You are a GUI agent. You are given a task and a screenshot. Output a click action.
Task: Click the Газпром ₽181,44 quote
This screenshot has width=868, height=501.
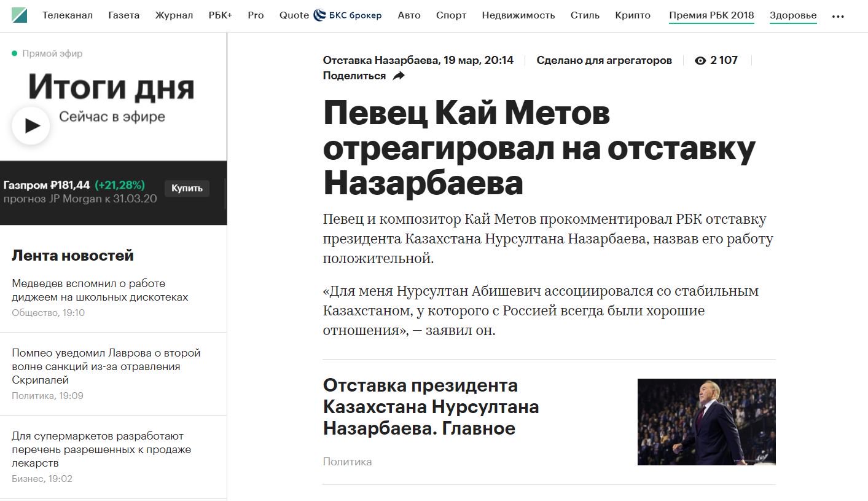[47, 185]
